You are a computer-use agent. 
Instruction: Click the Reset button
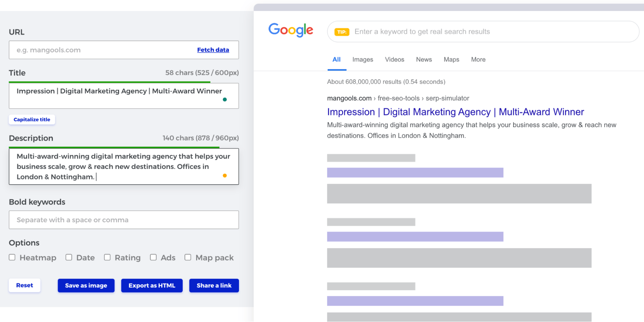(24, 285)
